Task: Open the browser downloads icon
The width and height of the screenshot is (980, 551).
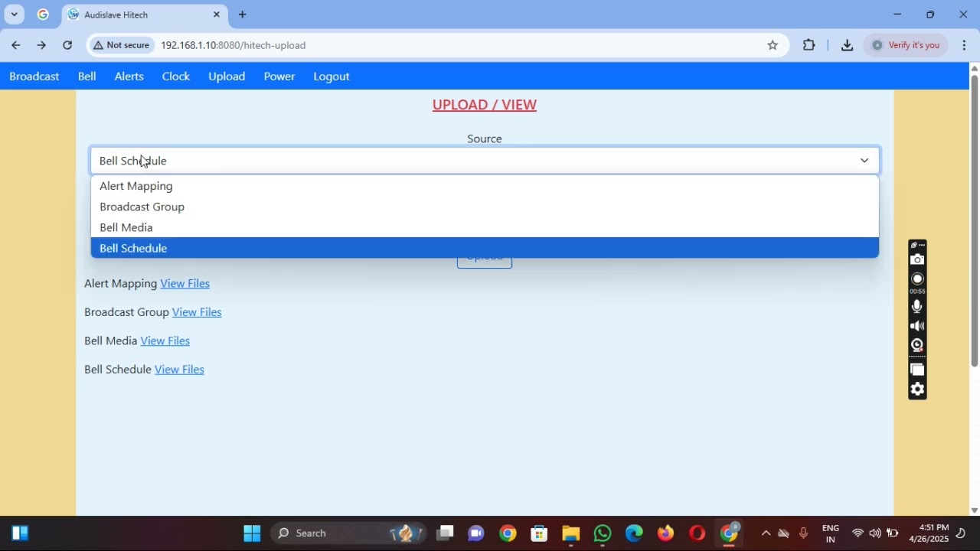Action: point(848,45)
